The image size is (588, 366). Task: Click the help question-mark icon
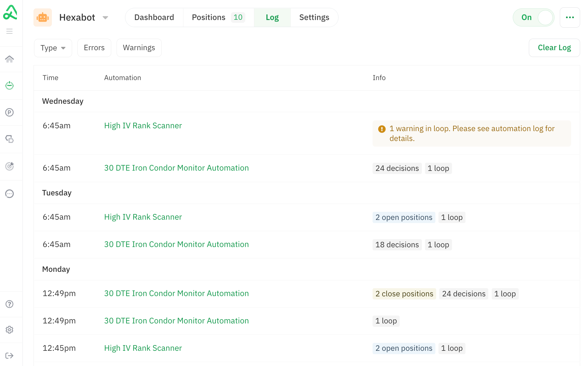click(10, 304)
